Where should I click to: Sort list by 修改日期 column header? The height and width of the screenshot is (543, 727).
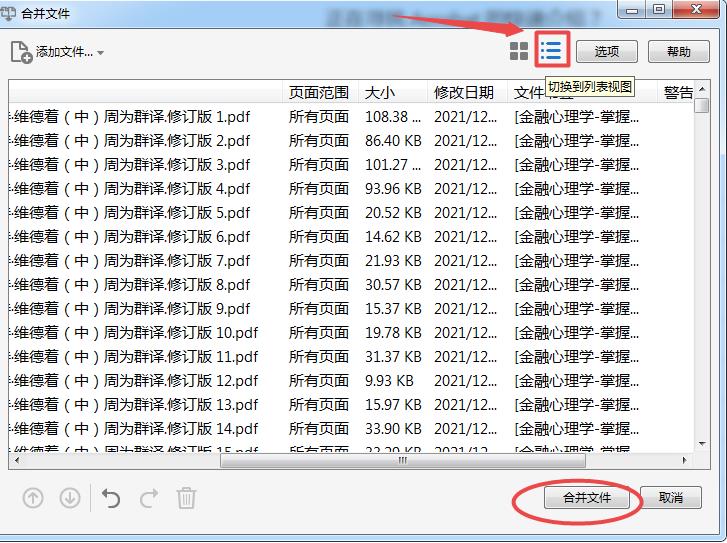(x=464, y=92)
